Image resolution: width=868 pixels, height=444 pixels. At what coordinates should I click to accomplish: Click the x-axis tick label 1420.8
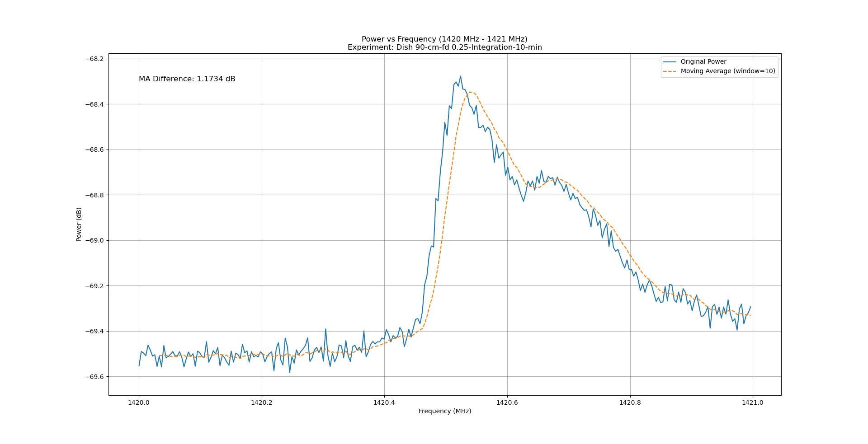[x=630, y=402]
